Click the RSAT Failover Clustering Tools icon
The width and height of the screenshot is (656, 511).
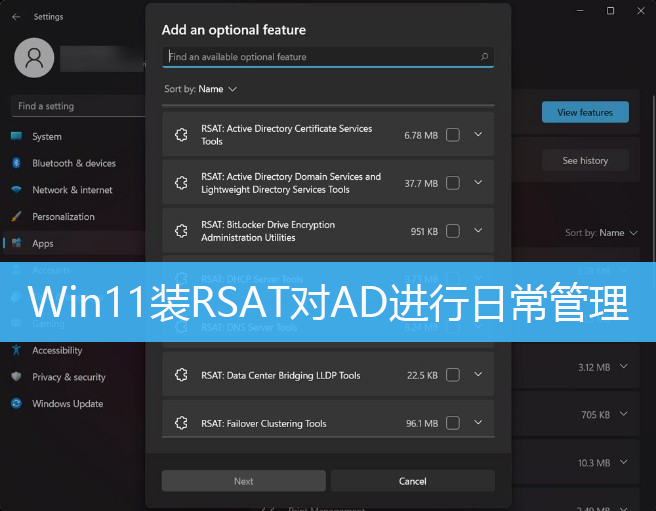[x=181, y=423]
